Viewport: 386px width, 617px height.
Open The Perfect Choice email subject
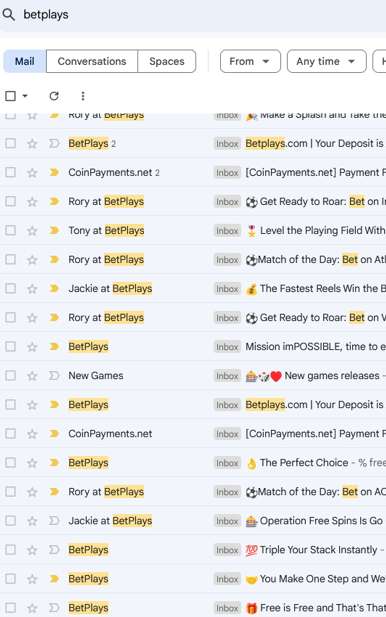[304, 463]
